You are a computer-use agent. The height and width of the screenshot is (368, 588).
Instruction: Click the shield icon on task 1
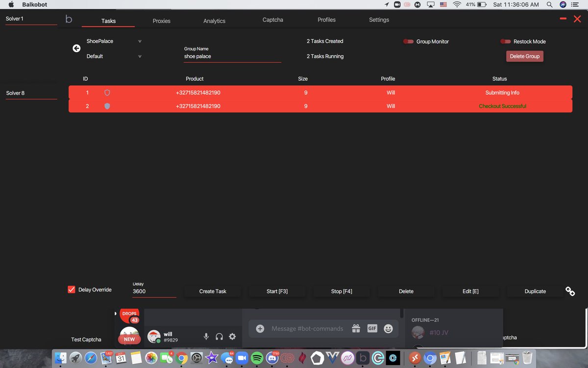107,92
